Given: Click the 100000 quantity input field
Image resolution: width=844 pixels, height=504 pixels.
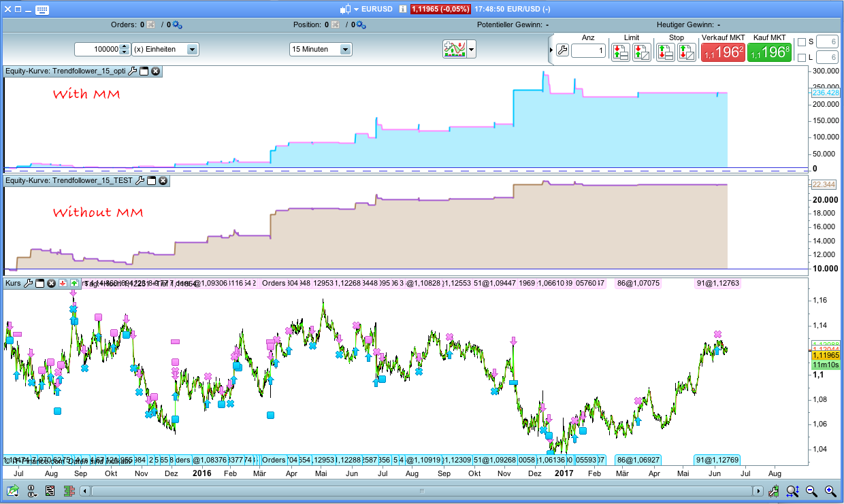Looking at the screenshot, I should (x=97, y=50).
